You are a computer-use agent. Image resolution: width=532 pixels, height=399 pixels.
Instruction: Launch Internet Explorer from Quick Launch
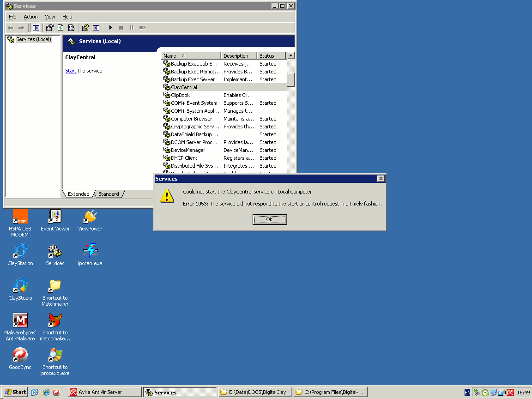(x=46, y=392)
